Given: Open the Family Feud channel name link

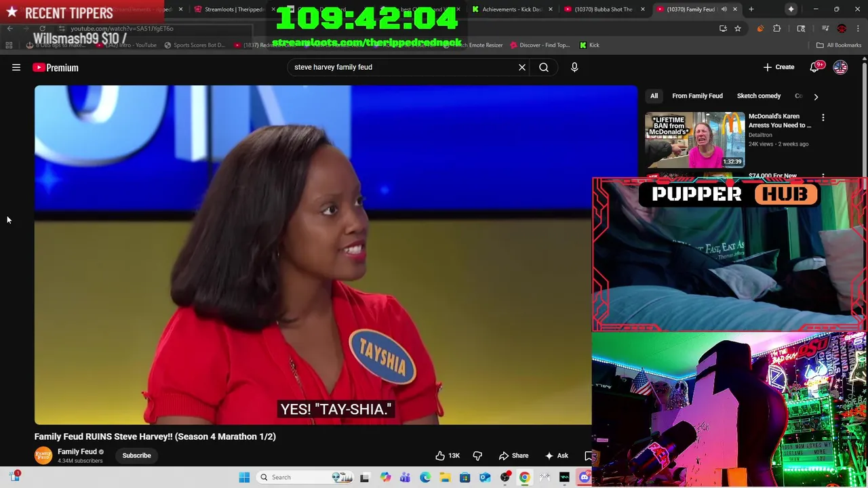Looking at the screenshot, I should (x=77, y=451).
